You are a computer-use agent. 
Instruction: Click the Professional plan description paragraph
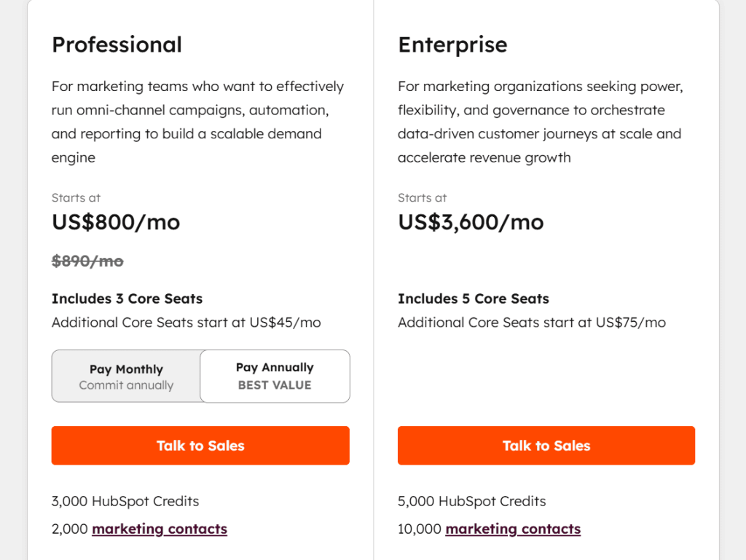tap(197, 122)
